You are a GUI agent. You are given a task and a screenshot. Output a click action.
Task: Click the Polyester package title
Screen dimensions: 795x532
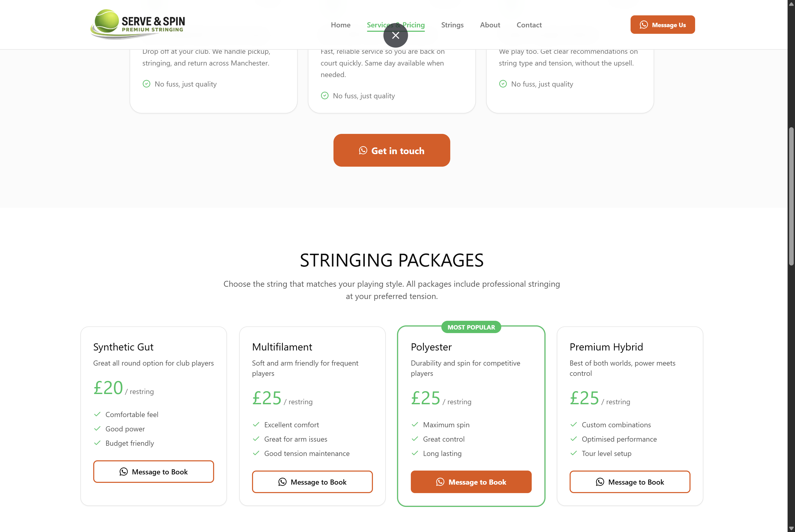click(431, 347)
